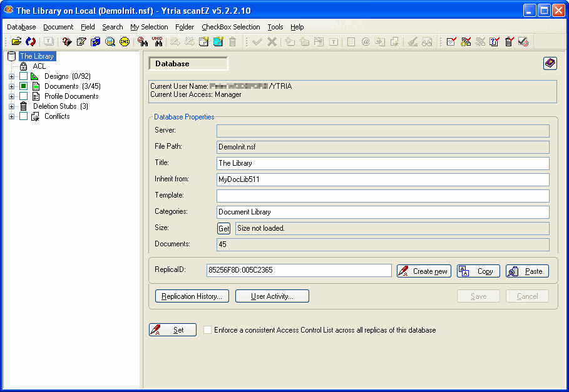The image size is (569, 392).
Task: Open the My Selection menu
Action: pyautogui.click(x=149, y=27)
